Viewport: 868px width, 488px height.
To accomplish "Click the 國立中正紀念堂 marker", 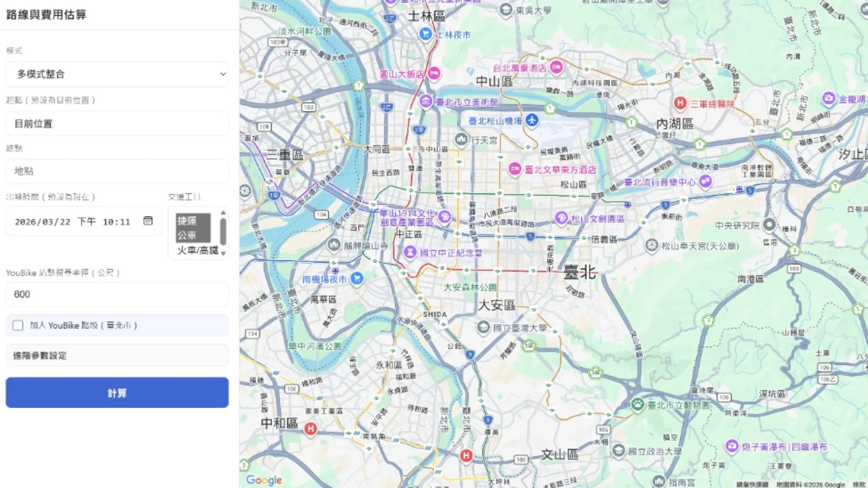I will point(410,253).
